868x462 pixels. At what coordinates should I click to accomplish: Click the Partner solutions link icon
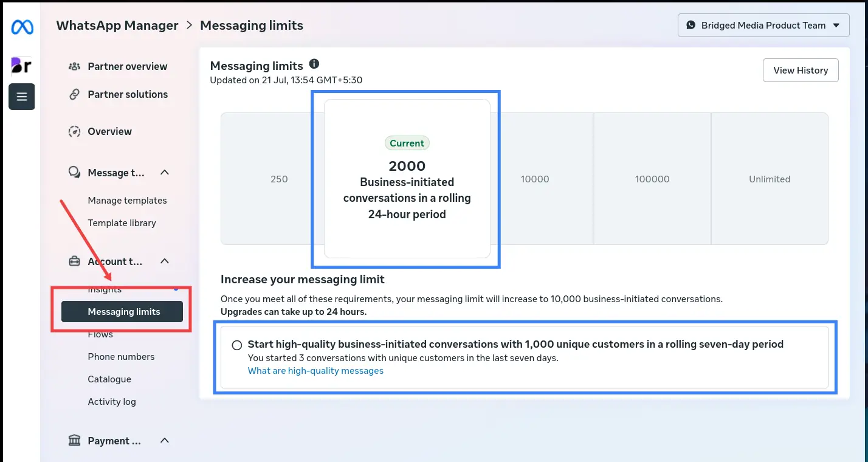(74, 94)
